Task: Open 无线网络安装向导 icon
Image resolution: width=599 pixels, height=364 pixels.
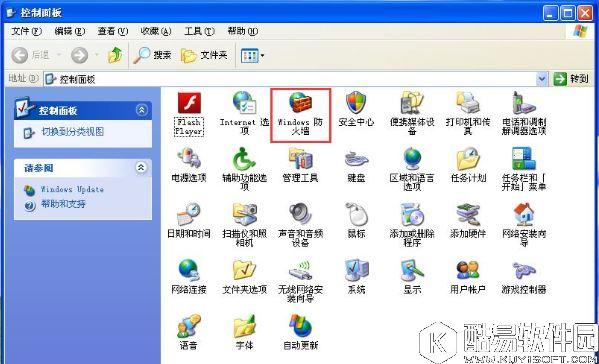Action: 301,270
